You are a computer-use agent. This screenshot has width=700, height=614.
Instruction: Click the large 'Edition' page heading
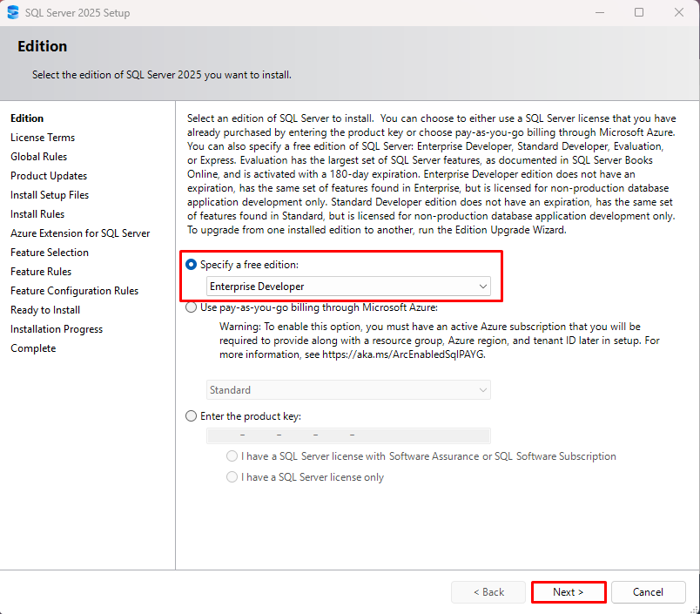[x=43, y=46]
